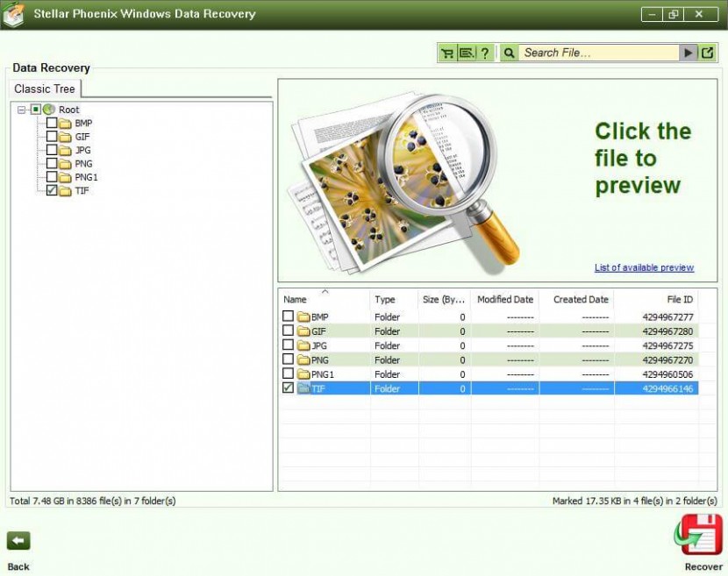Sort the list by Type column
The width and height of the screenshot is (728, 576).
[x=394, y=299]
